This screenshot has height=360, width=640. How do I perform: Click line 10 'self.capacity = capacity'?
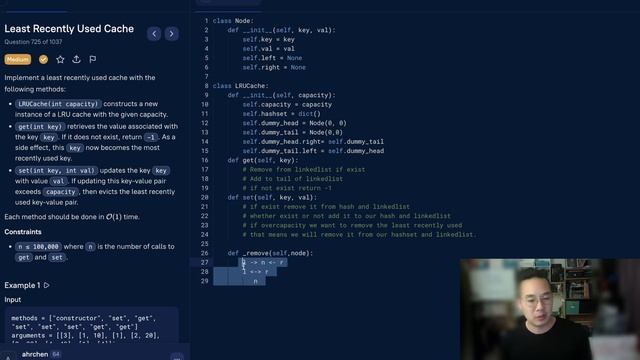[x=287, y=104]
